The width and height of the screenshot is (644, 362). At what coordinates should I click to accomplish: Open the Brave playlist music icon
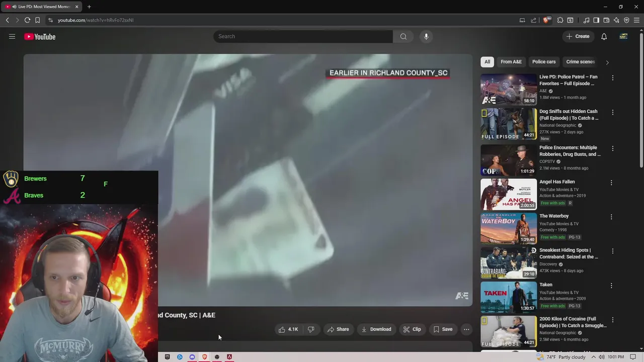point(586,20)
